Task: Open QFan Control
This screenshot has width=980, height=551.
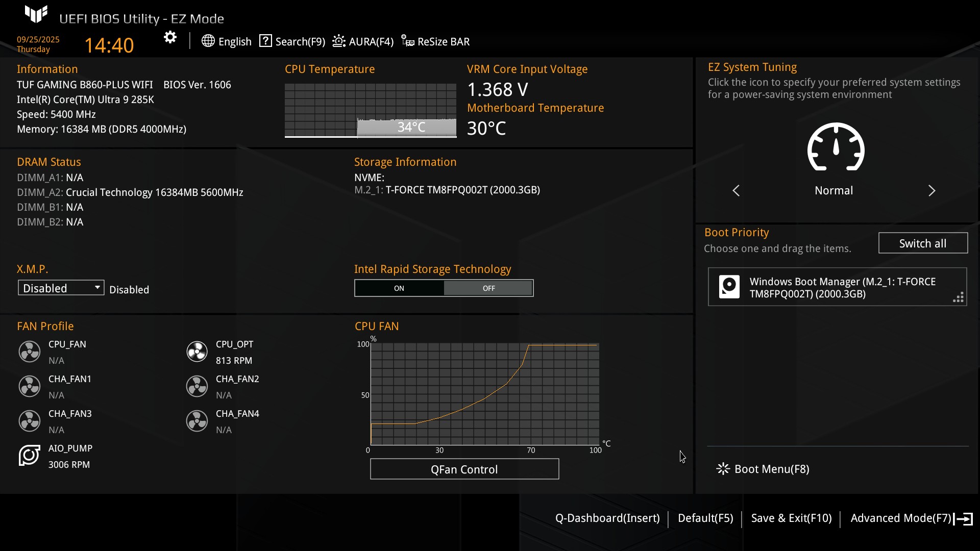Action: (x=464, y=469)
